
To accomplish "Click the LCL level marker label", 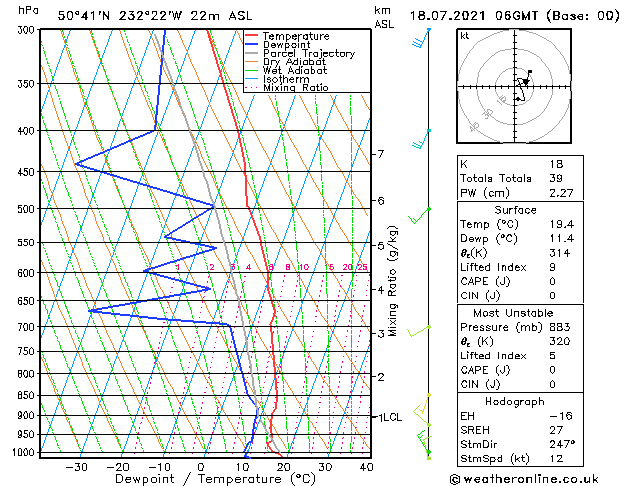I will (x=391, y=417).
